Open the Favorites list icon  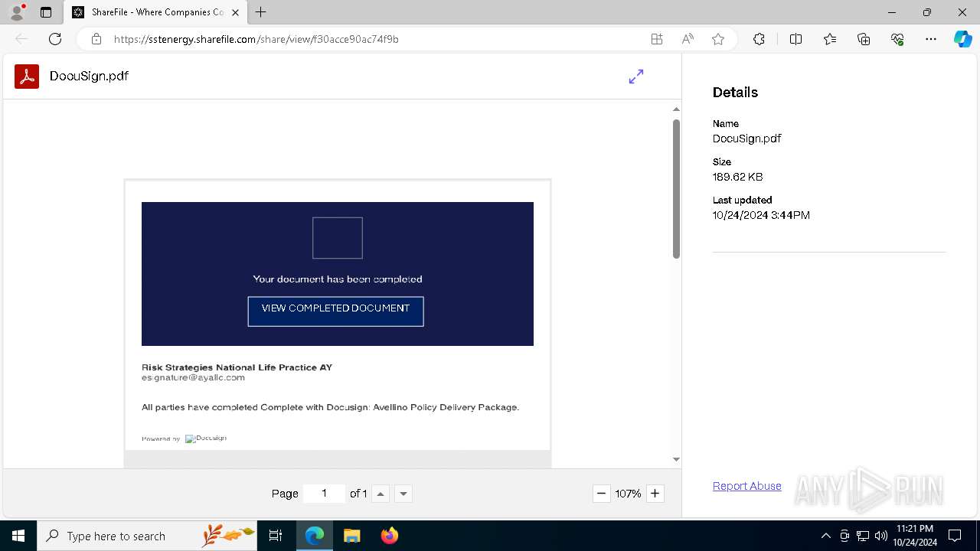(x=830, y=39)
